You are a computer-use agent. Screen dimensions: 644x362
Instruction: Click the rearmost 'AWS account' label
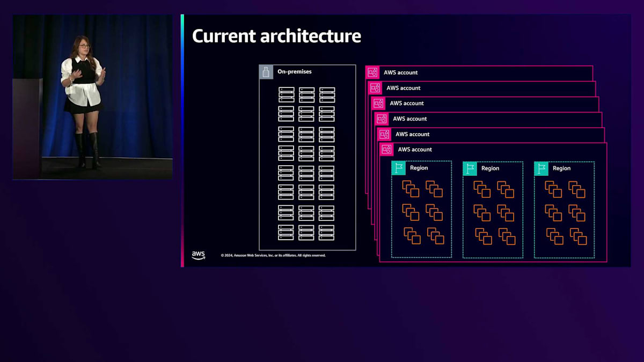(x=400, y=72)
